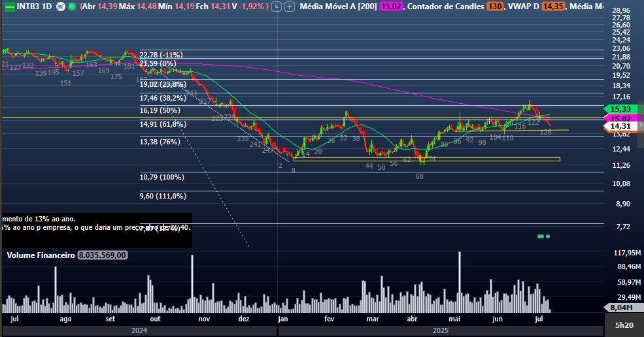Click the 14,31 current price tag

[619, 126]
